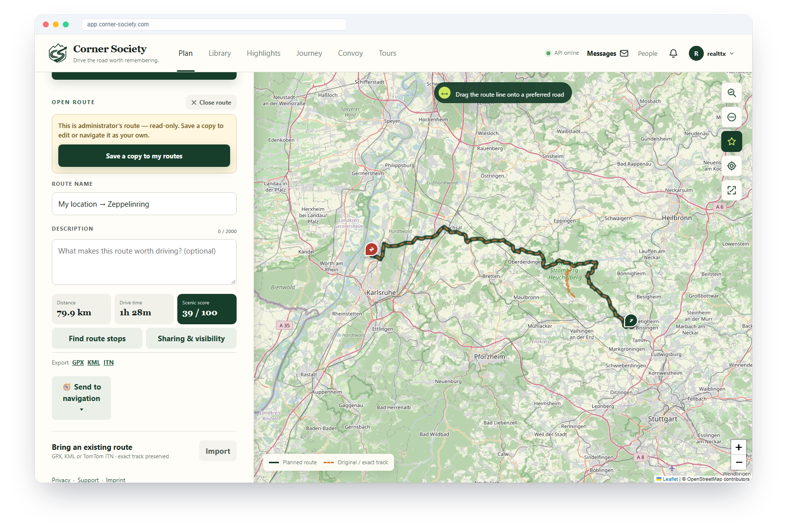Export the route as GPX
The image size is (787, 532).
[78, 363]
